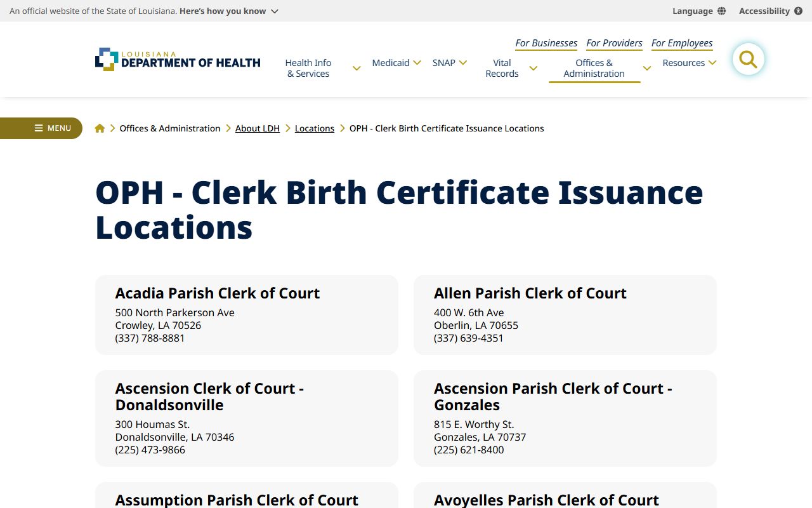Open the hamburger MENU button
Image resolution: width=812 pixels, height=508 pixels.
tap(41, 128)
